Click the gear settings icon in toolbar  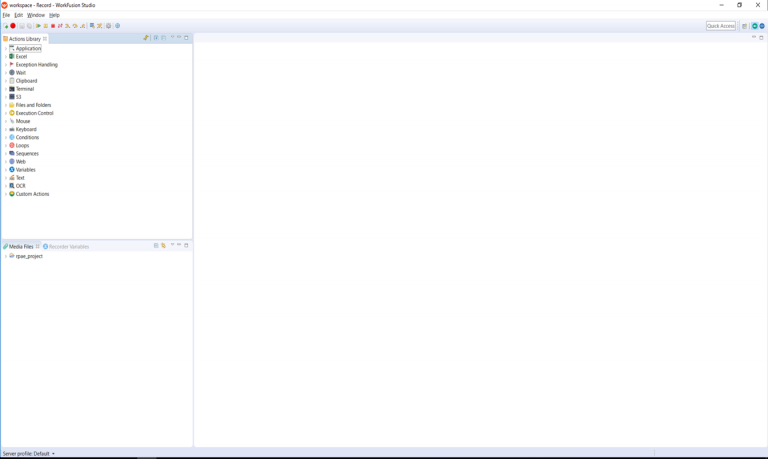tap(109, 26)
